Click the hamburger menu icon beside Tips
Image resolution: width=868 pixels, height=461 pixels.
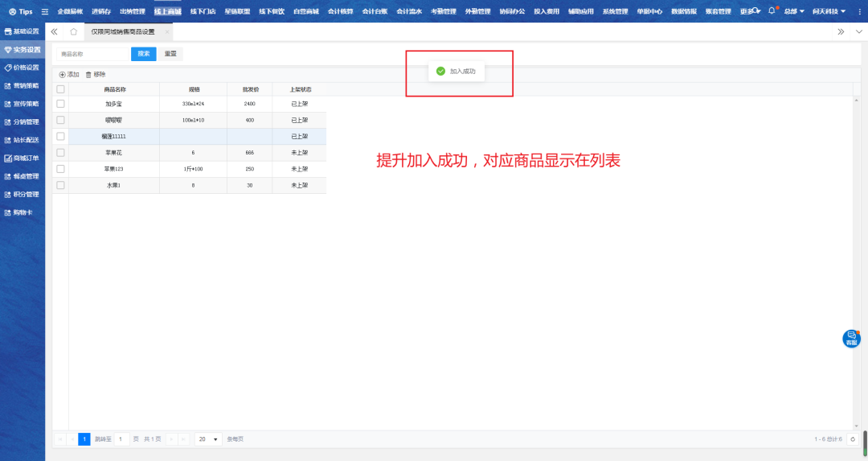click(x=45, y=11)
